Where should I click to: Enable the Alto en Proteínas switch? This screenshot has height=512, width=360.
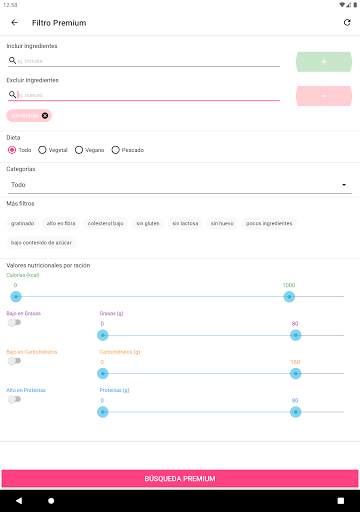click(x=14, y=399)
